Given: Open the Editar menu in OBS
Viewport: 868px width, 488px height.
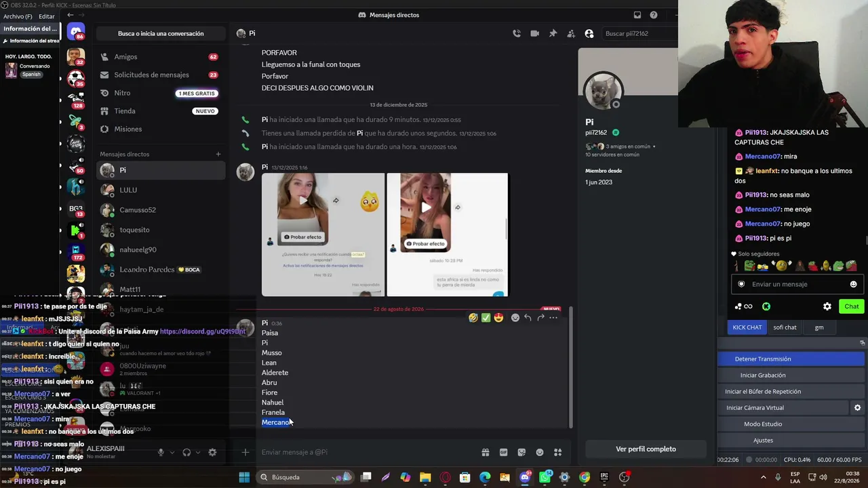Looking at the screenshot, I should pos(47,16).
